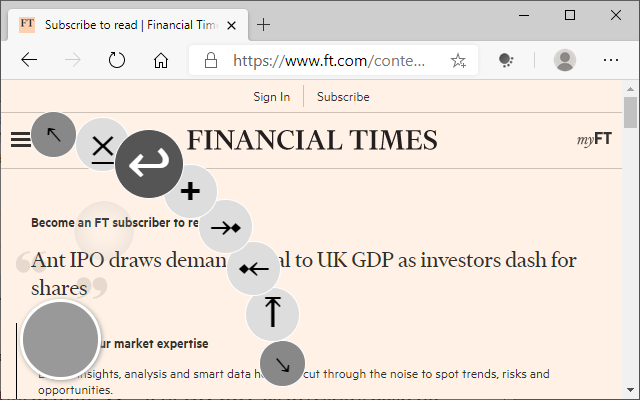Select the up-left arrow circle

53,134
